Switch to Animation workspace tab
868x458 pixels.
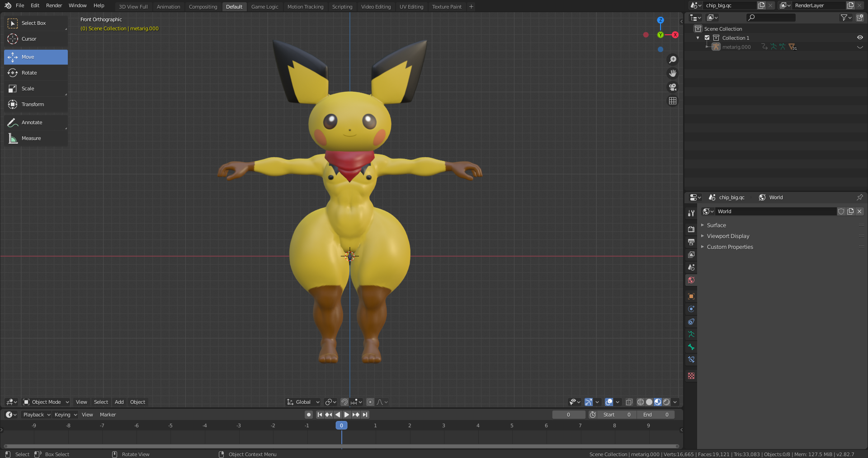pos(168,7)
